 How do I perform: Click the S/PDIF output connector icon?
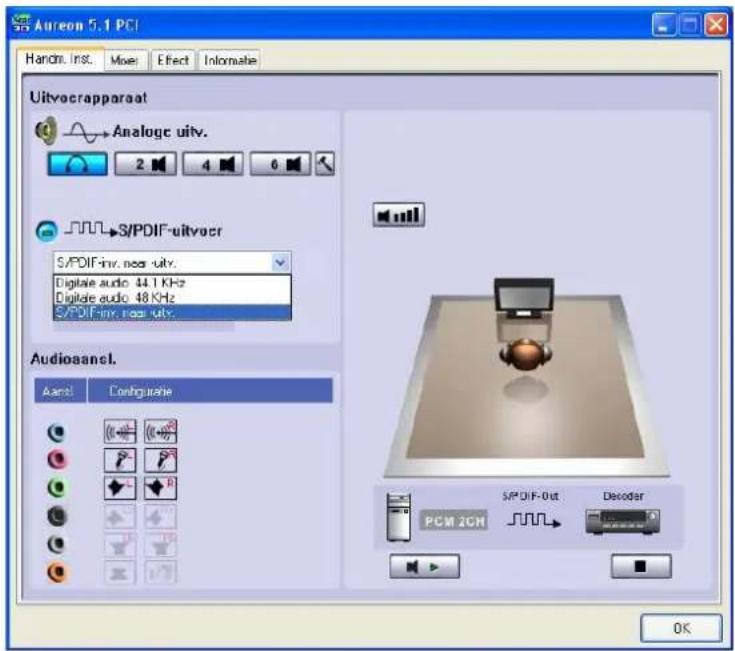[47, 231]
